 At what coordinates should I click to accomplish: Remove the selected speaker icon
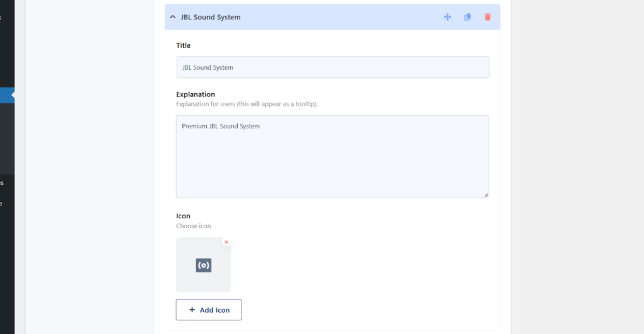pyautogui.click(x=226, y=242)
